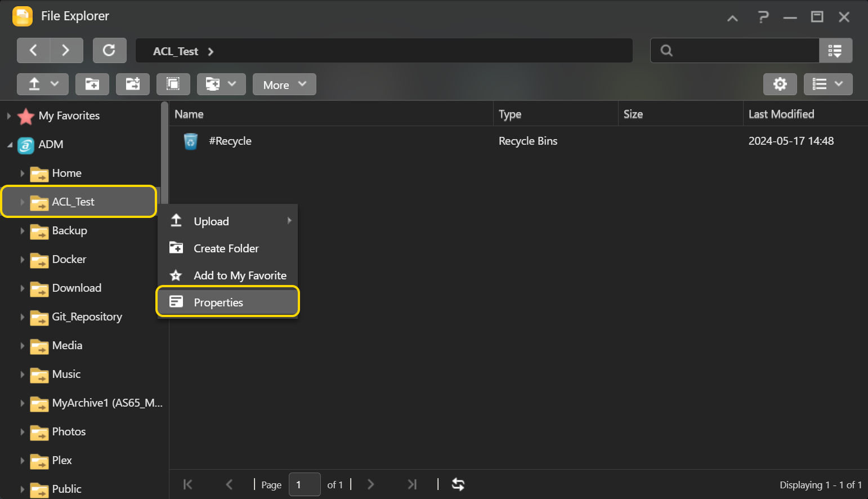Change the list view mode dropdown
868x499 pixels.
[x=828, y=84]
